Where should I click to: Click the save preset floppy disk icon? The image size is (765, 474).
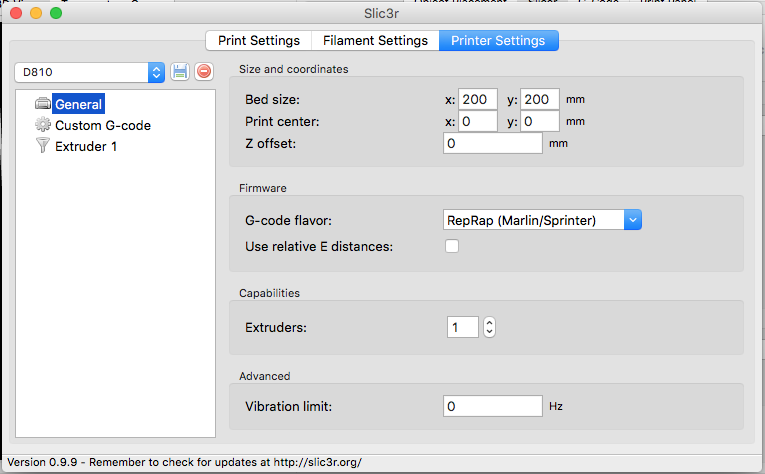[180, 72]
